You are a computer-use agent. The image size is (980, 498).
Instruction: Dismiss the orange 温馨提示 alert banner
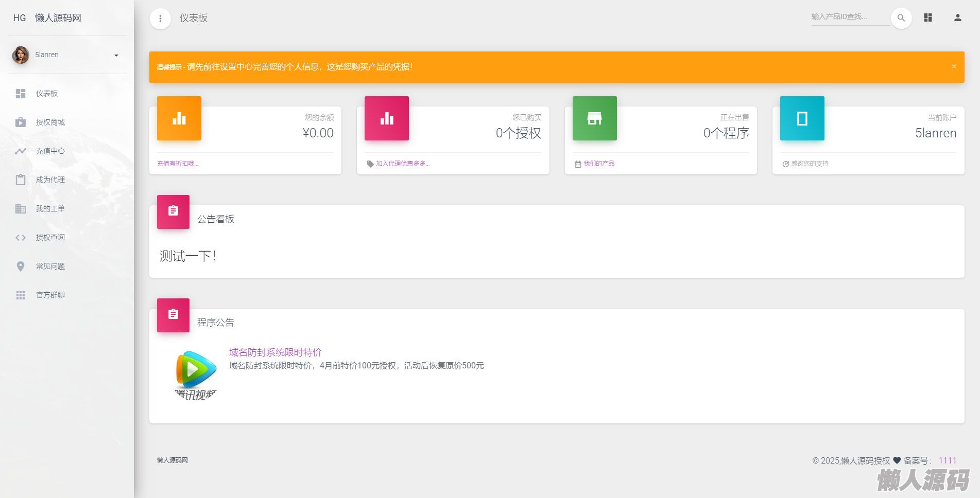[954, 66]
